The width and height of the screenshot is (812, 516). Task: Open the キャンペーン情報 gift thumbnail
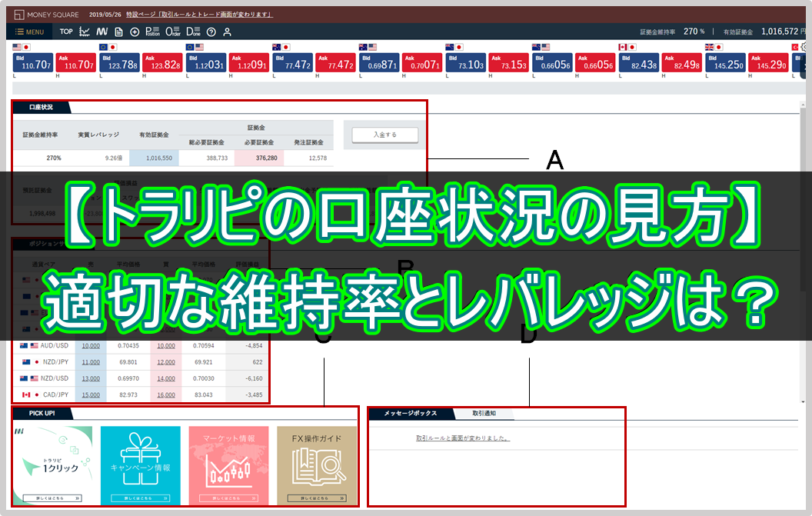(x=141, y=465)
